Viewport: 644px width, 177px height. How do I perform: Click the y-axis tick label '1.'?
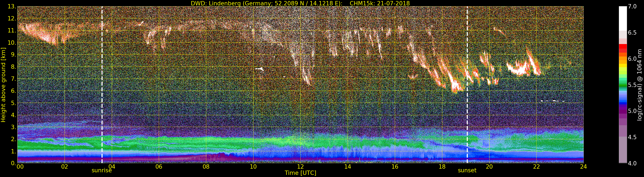tap(13, 151)
